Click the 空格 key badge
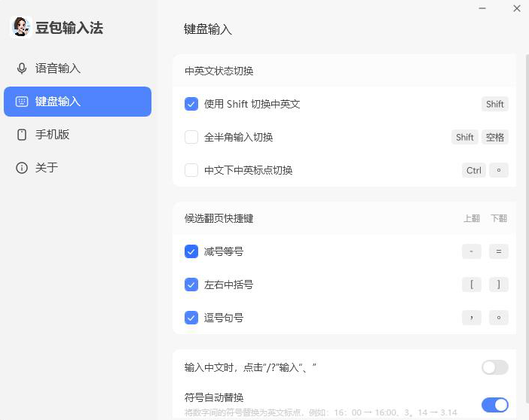The image size is (529, 420). [495, 137]
